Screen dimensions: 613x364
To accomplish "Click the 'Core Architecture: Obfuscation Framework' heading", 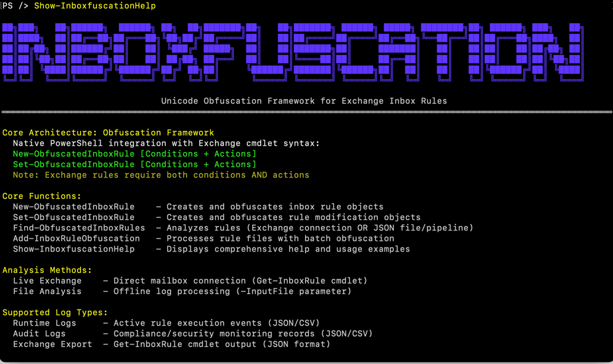I will (x=108, y=133).
